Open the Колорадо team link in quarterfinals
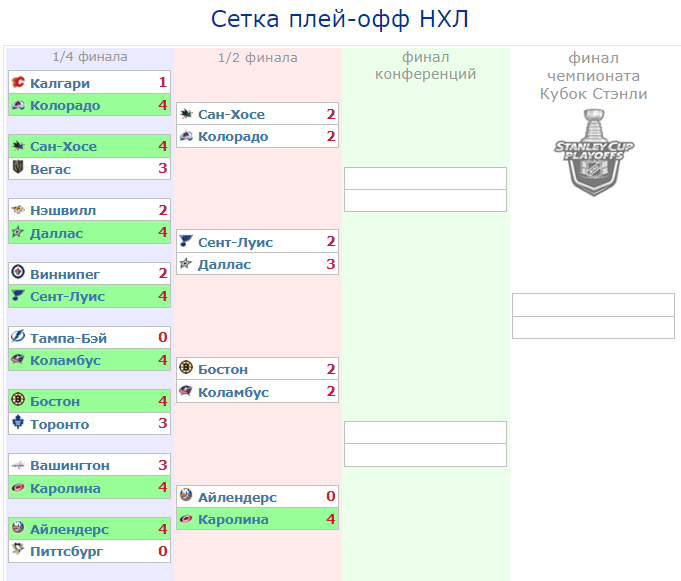The height and width of the screenshot is (581, 681). [65, 106]
